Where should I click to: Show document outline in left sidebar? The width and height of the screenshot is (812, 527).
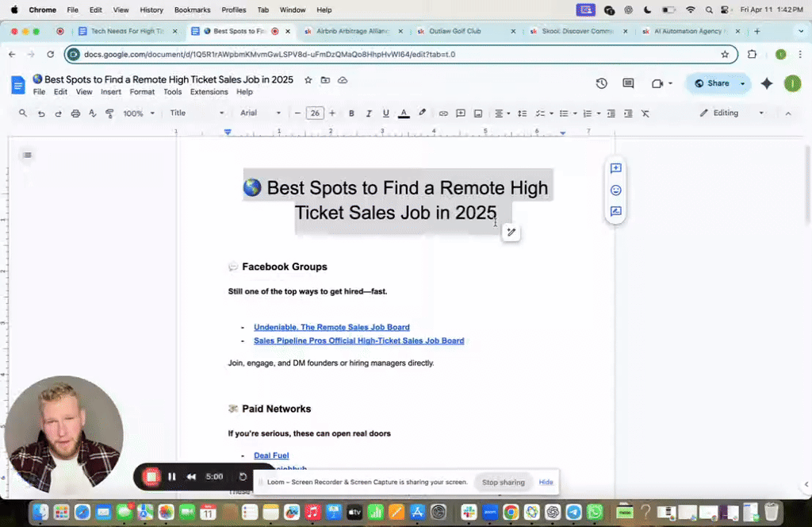pyautogui.click(x=28, y=155)
